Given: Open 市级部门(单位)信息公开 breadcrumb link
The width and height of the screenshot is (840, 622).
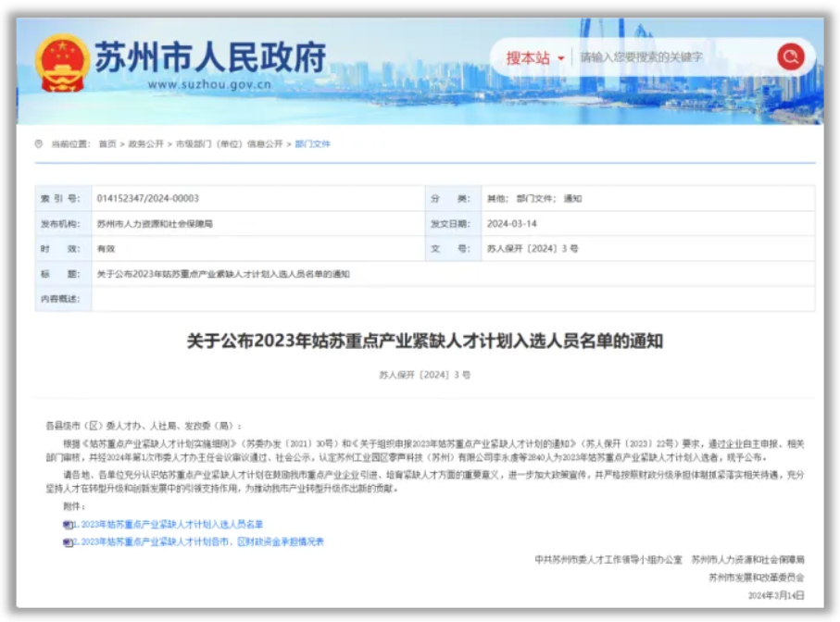Looking at the screenshot, I should [229, 144].
